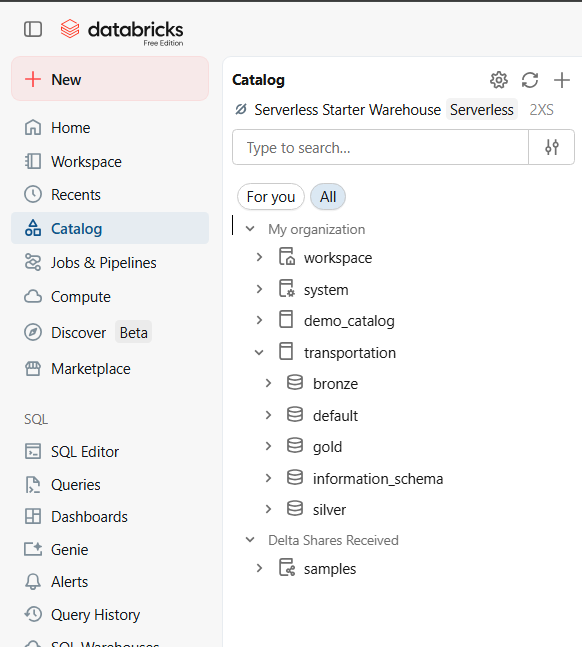The width and height of the screenshot is (582, 647).
Task: Expand the gold schema
Action: click(268, 446)
